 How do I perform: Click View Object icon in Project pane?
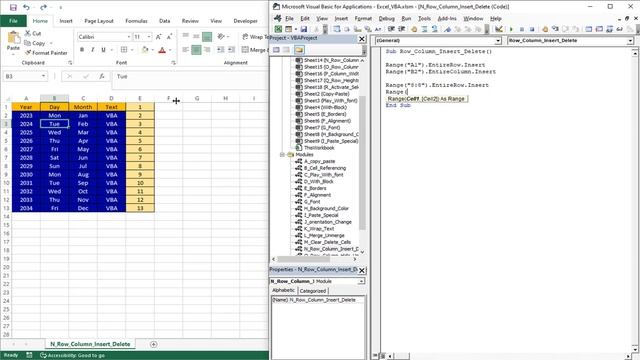click(x=287, y=50)
